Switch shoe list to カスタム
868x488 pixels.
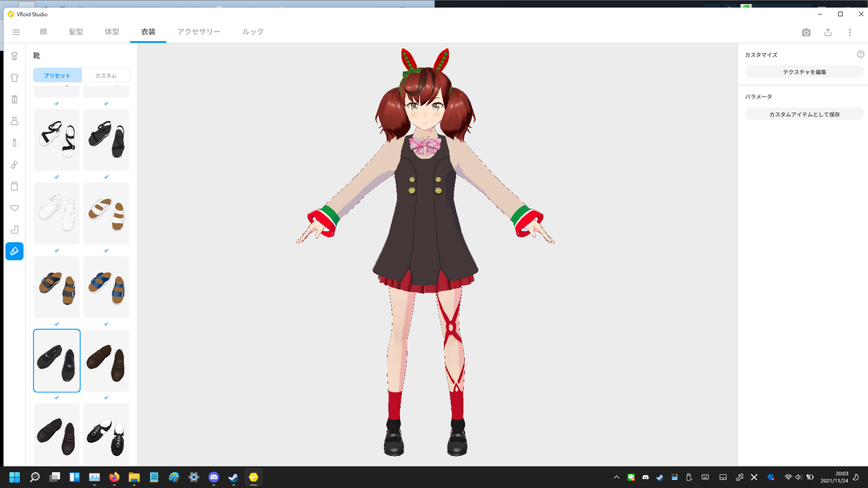(106, 75)
